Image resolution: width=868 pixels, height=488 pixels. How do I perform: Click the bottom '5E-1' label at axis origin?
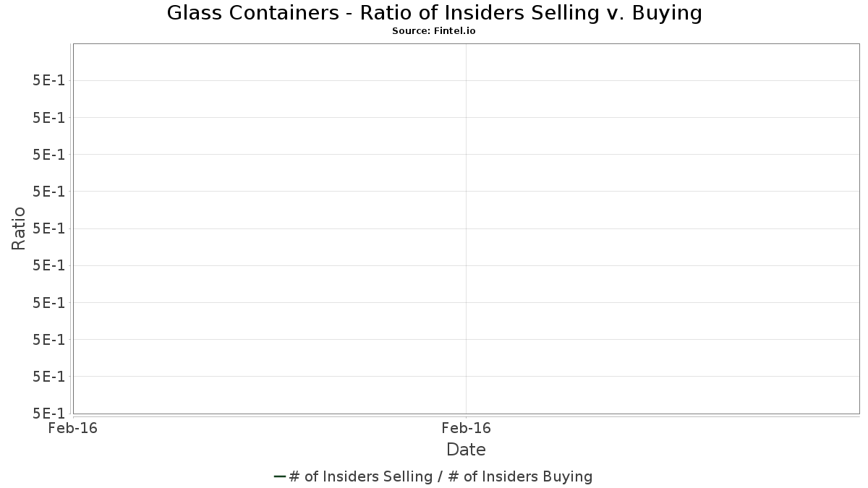click(x=48, y=414)
